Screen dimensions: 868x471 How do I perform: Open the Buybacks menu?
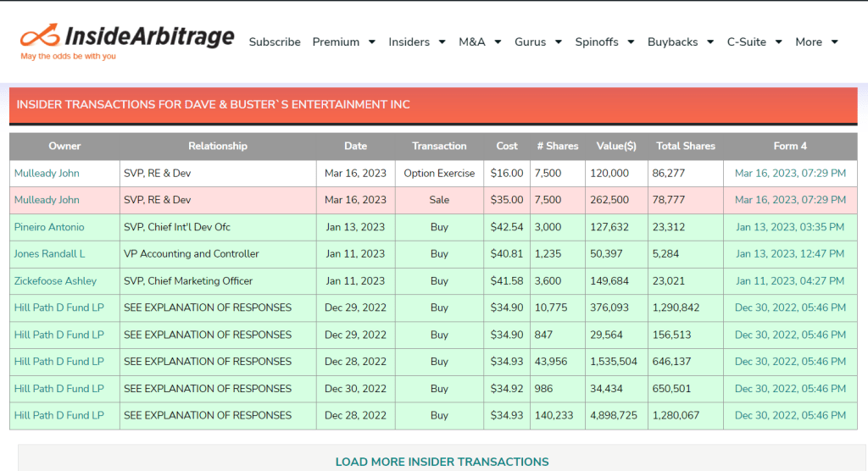coord(680,42)
